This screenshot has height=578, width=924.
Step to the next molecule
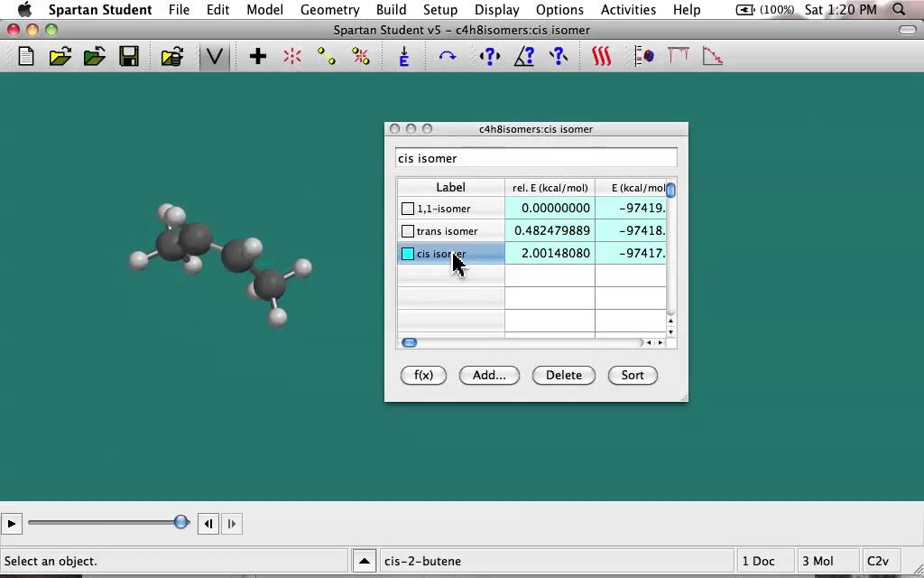[x=232, y=523]
